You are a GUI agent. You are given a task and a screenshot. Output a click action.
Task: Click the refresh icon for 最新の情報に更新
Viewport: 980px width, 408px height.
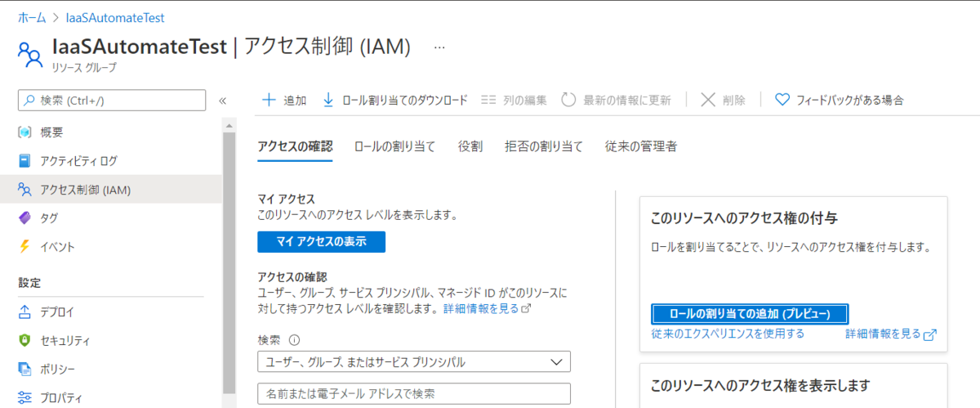[568, 100]
